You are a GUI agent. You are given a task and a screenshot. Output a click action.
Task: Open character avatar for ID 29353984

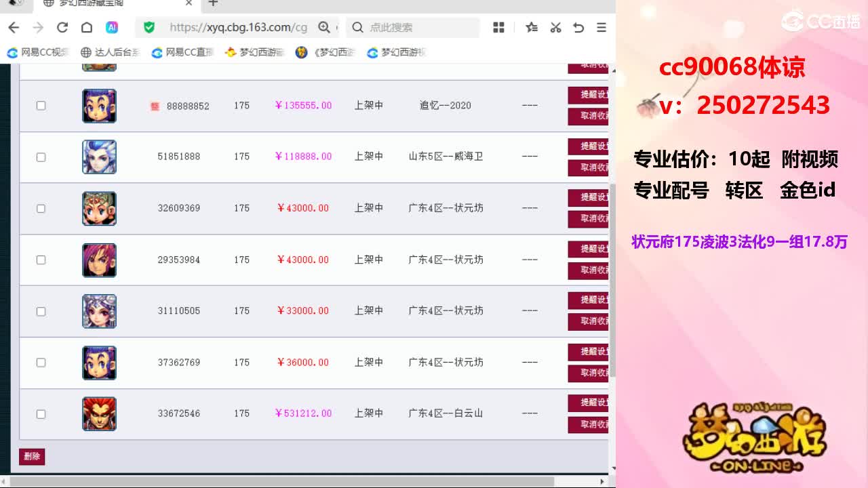click(99, 260)
